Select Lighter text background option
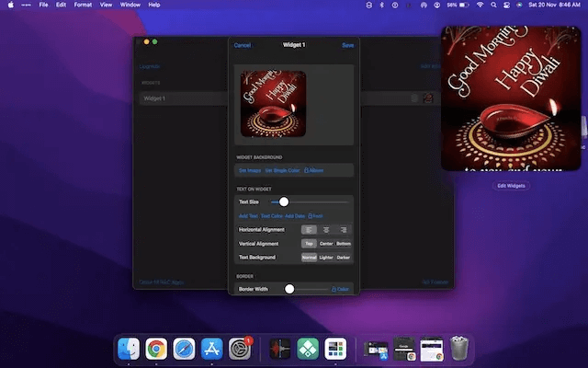Viewport: 588px width, 368px height. [x=326, y=258]
